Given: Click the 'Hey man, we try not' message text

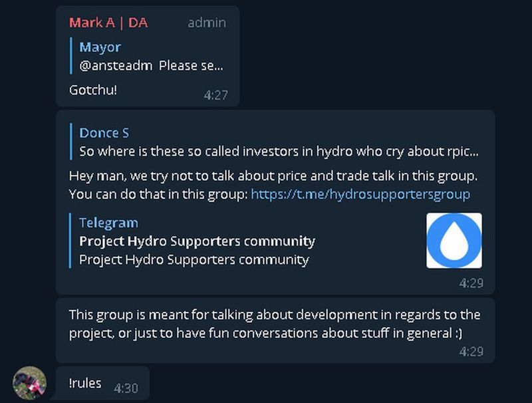Looking at the screenshot, I should [273, 176].
